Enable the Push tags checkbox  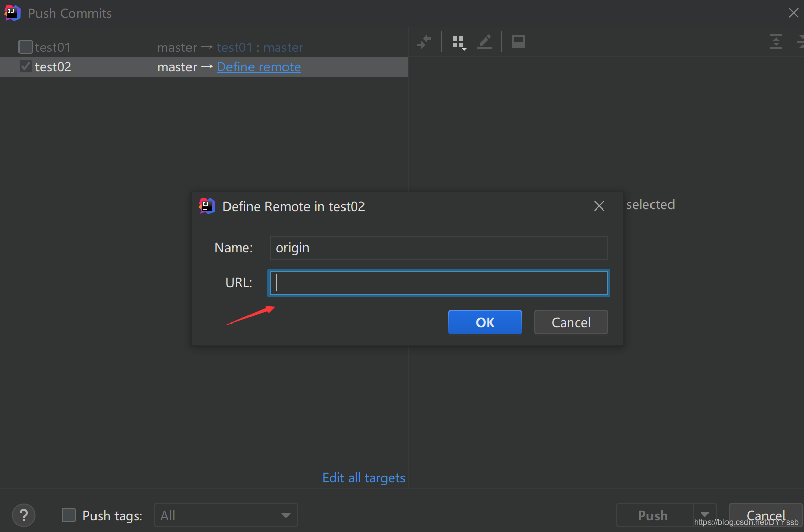pyautogui.click(x=68, y=515)
